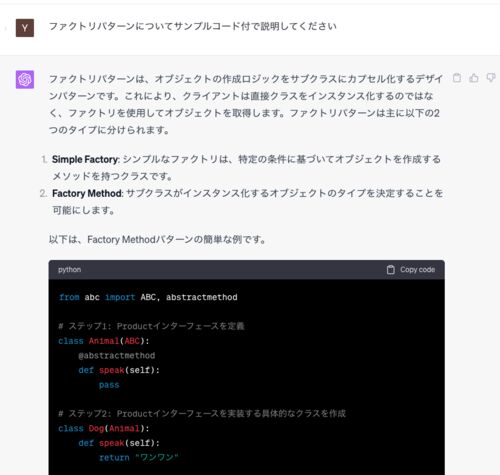Click the user prompt about ファクトリパターン
The height and width of the screenshot is (475, 500).
click(x=193, y=26)
